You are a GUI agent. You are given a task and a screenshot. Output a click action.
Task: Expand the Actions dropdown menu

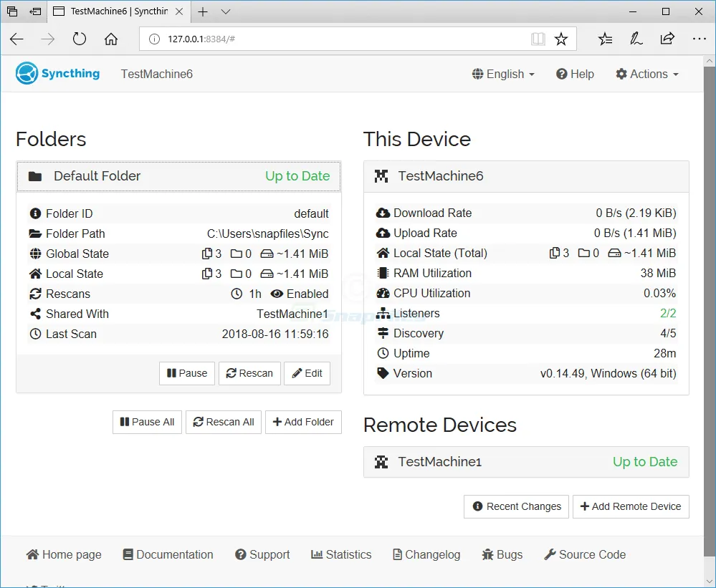(x=646, y=74)
